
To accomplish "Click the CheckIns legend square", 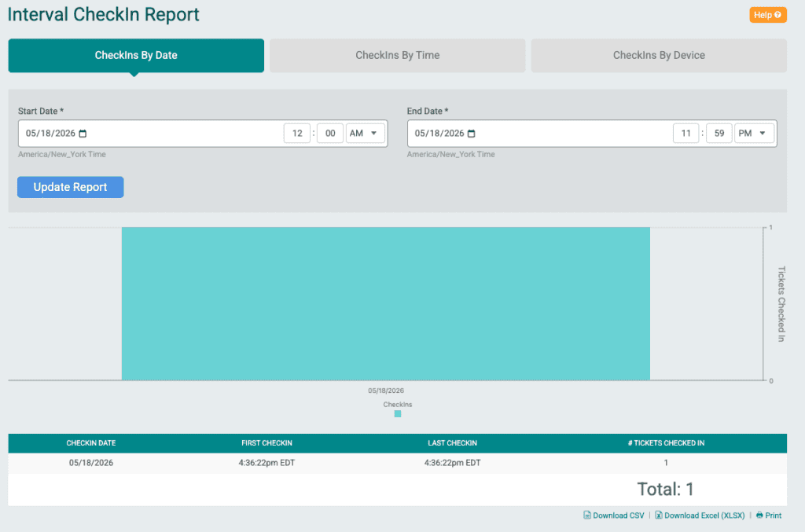I will [397, 414].
